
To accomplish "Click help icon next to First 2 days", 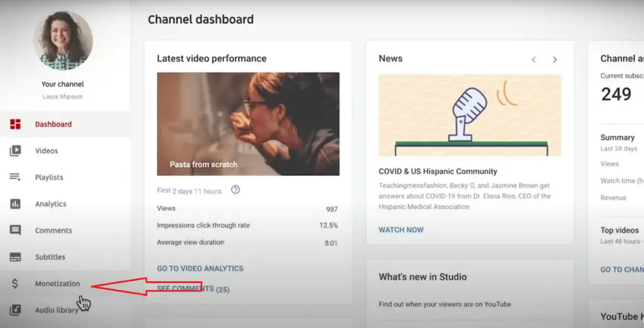I will (x=235, y=190).
